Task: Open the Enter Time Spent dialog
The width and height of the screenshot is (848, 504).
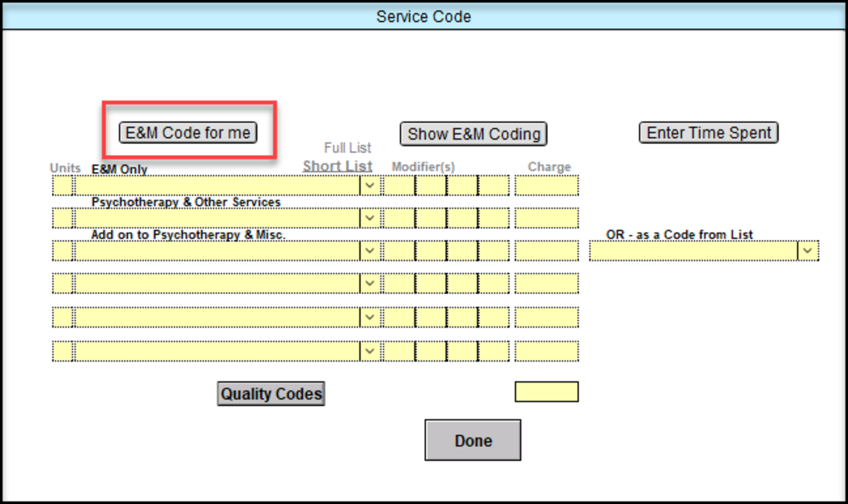Action: pyautogui.click(x=708, y=133)
